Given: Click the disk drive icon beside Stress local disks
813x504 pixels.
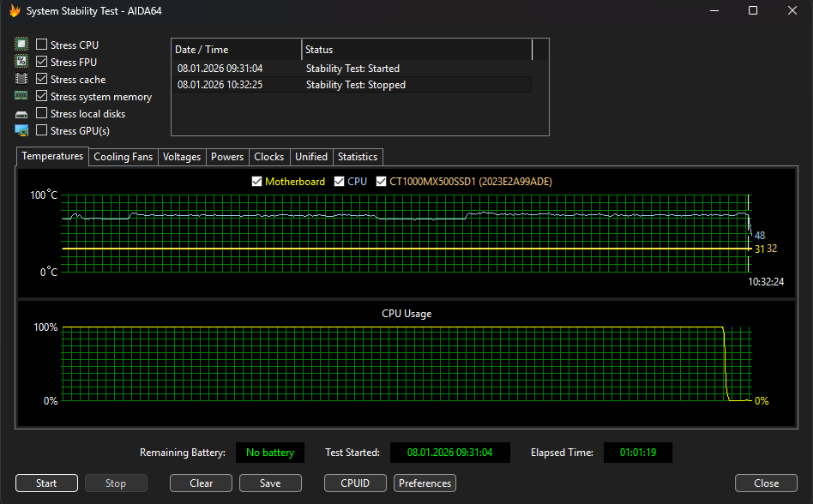Looking at the screenshot, I should click(x=21, y=114).
